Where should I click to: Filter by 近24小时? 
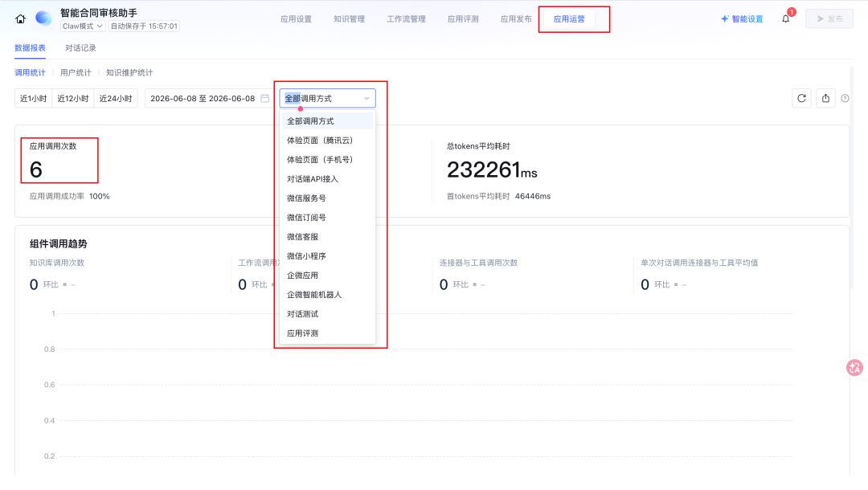tap(116, 99)
